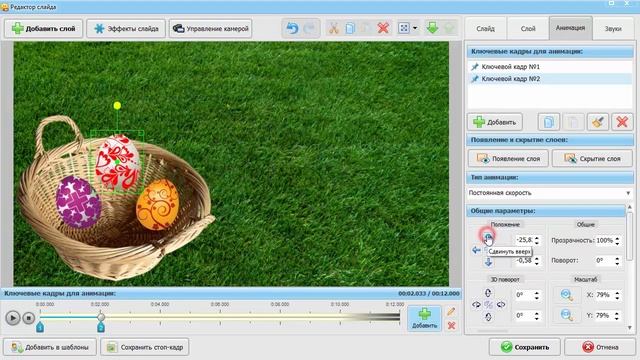The height and width of the screenshot is (360, 640).
Task: Click the fit-to-frame toolbar icon
Action: (404, 28)
